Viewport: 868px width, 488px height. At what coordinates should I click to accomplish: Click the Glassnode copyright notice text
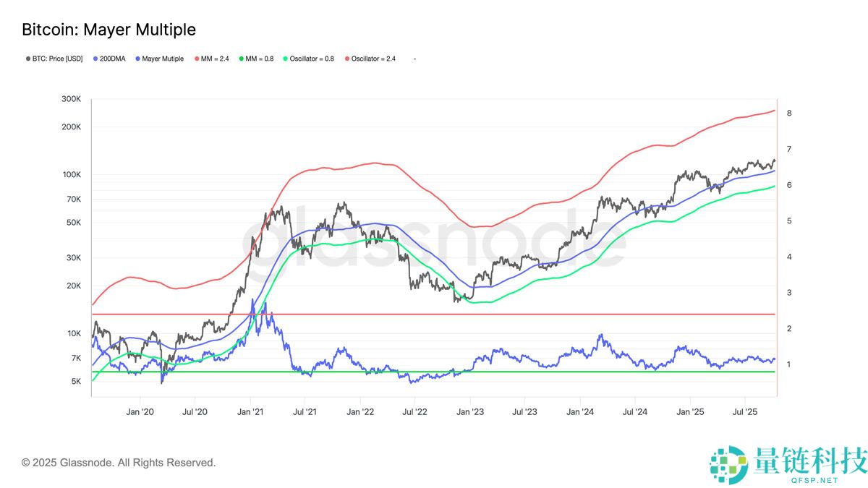pos(119,463)
